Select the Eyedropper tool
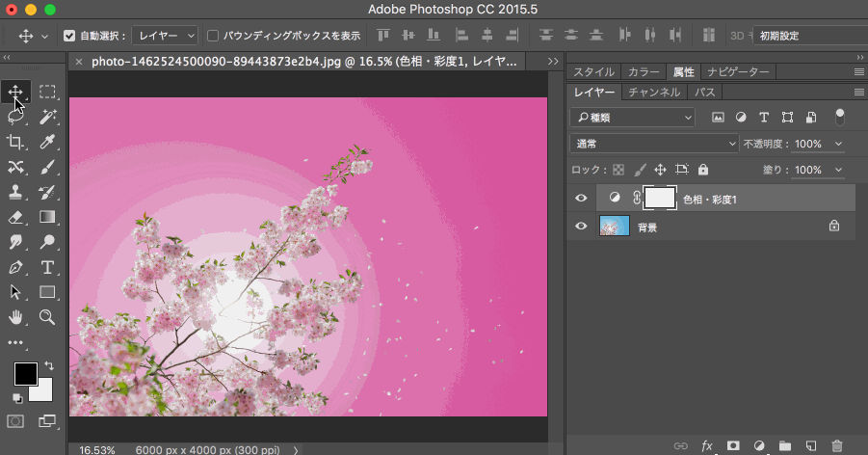Screen dimensions: 868x455 point(47,142)
